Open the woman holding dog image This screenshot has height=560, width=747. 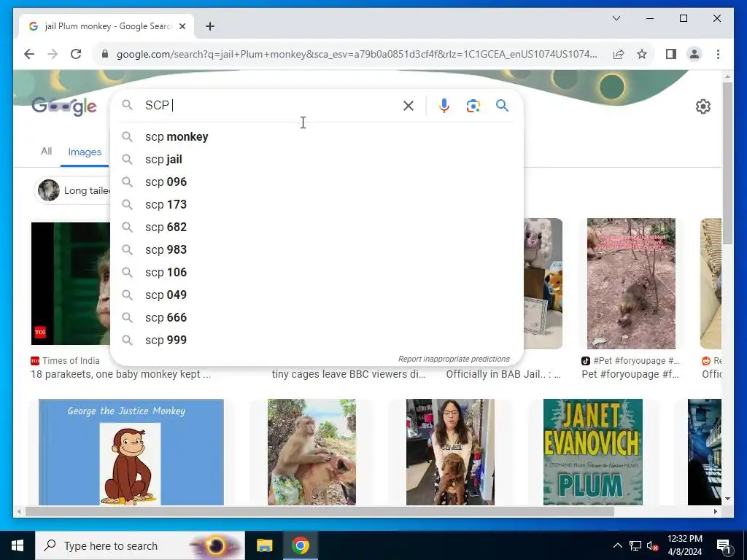(x=450, y=452)
